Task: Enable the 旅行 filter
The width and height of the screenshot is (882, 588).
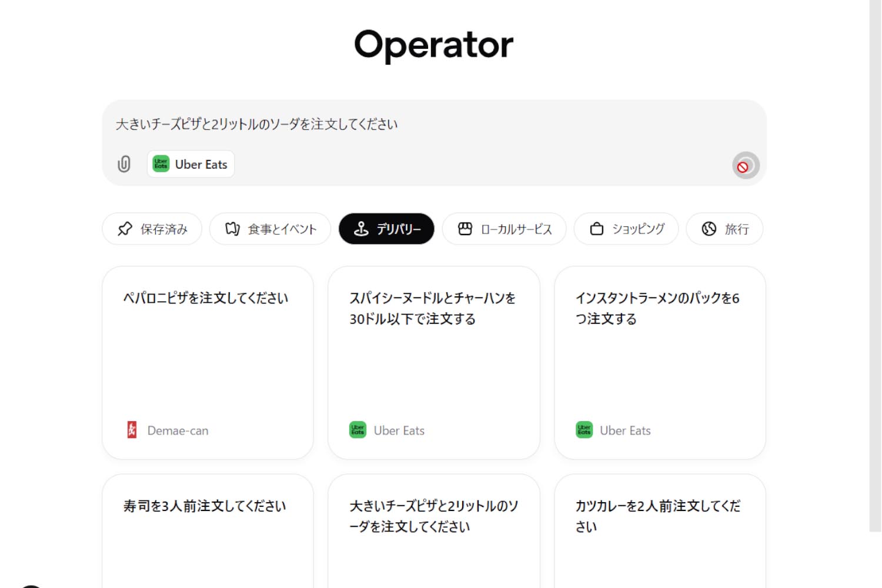Action: (724, 229)
